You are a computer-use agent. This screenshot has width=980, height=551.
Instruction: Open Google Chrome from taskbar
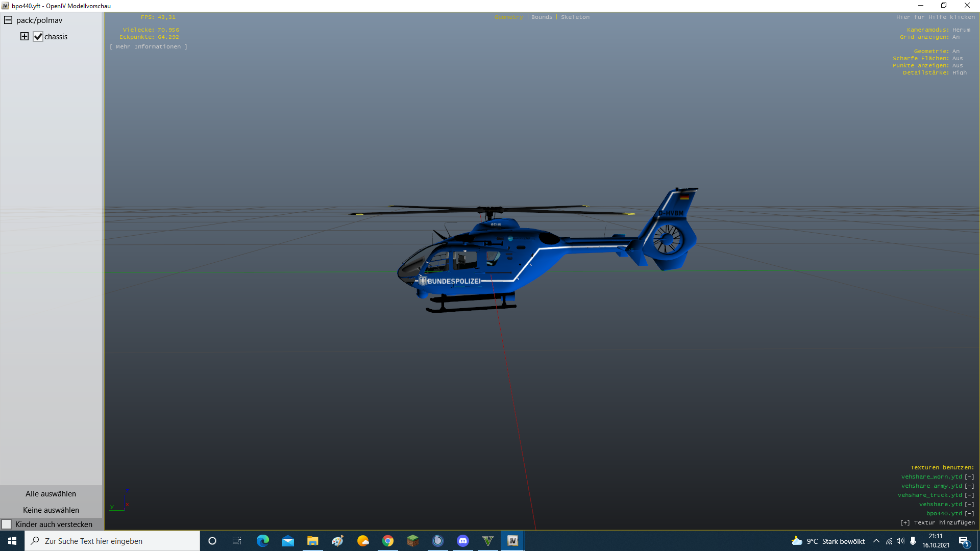click(x=388, y=541)
